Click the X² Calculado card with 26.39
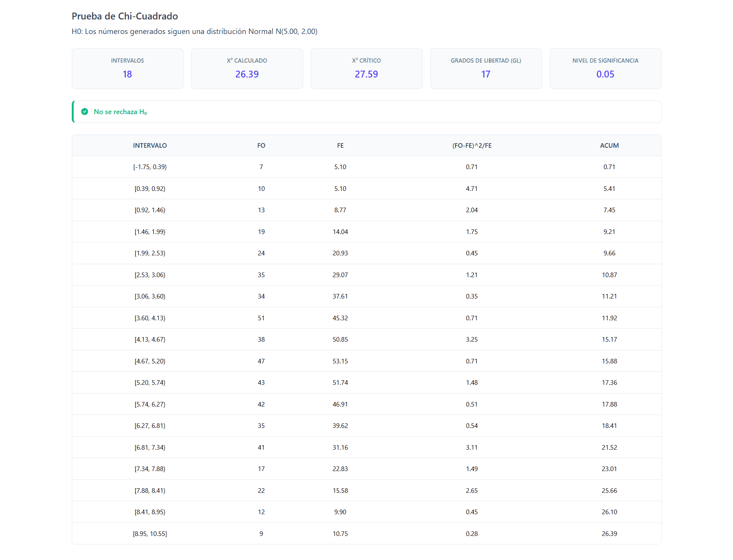Screen dimensions: 733x560 coord(247,68)
